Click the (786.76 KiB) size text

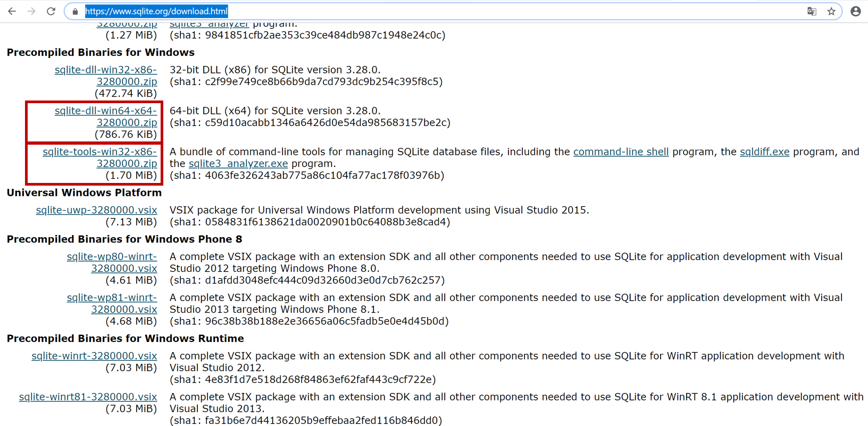pyautogui.click(x=126, y=135)
